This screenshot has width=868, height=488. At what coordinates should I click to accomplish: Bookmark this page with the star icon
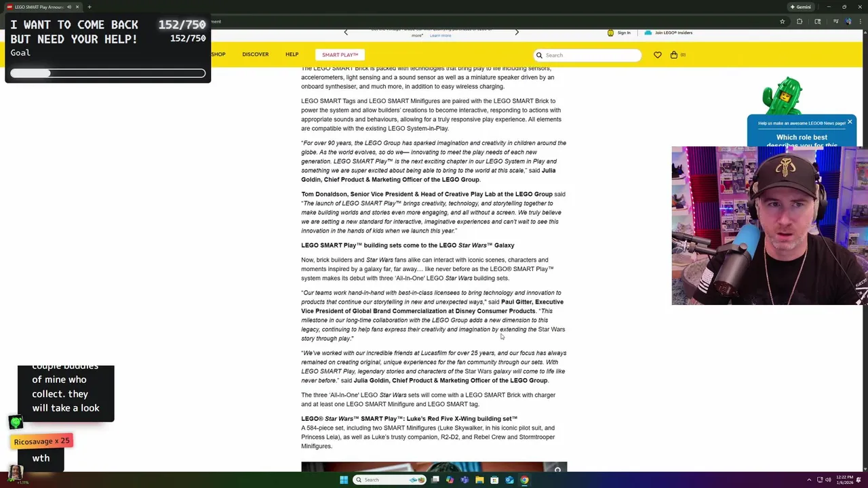(x=783, y=21)
